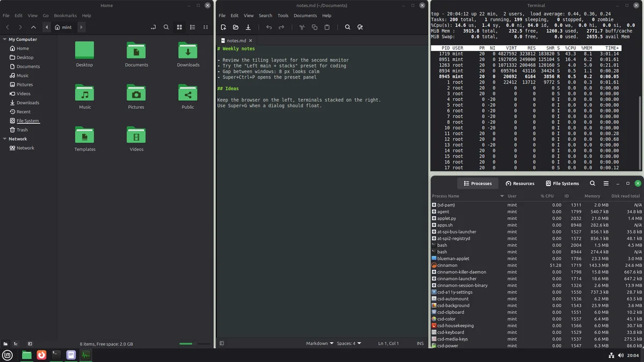Open find in the text editor toolbar
The image size is (644, 362).
[348, 27]
